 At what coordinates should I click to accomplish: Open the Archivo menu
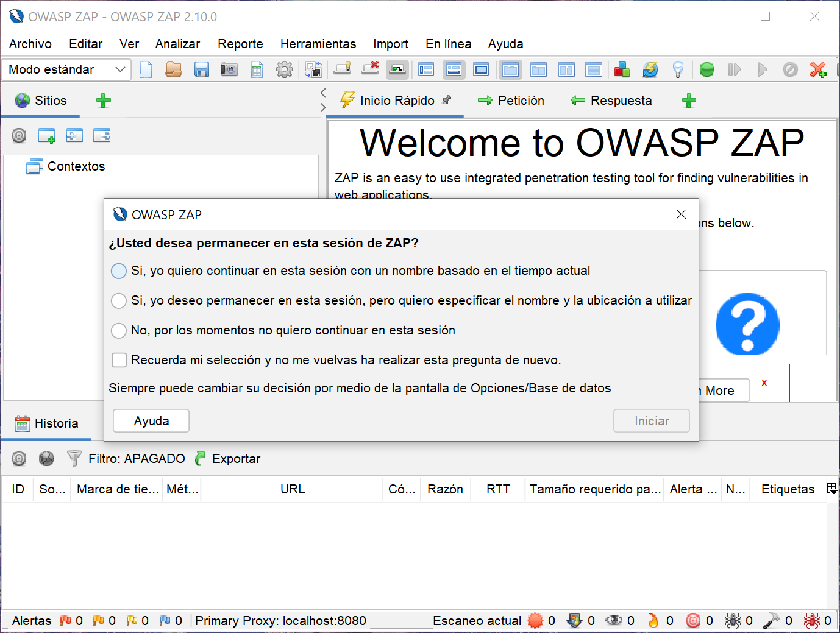[30, 44]
